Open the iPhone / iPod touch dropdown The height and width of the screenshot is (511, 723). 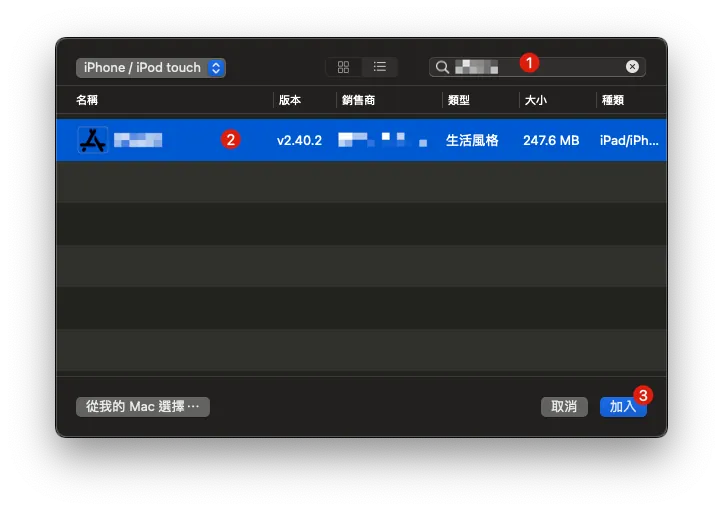(150, 68)
